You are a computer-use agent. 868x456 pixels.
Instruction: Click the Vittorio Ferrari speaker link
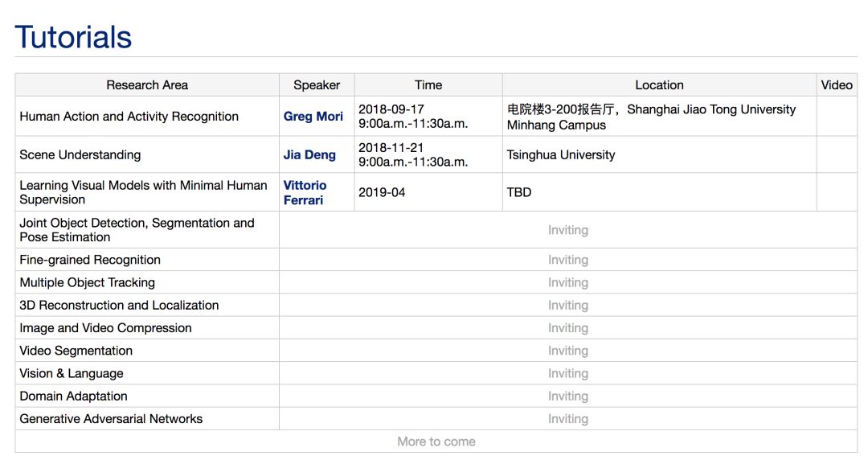pos(305,192)
